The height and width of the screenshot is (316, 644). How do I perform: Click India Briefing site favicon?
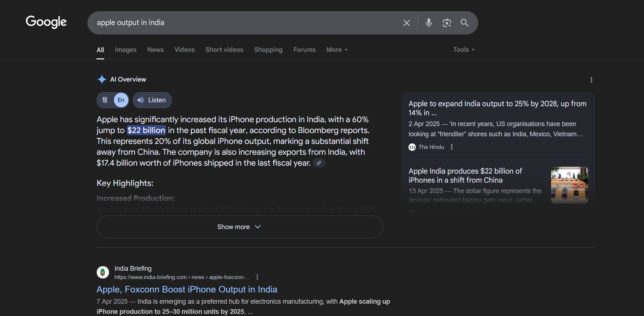coord(103,272)
